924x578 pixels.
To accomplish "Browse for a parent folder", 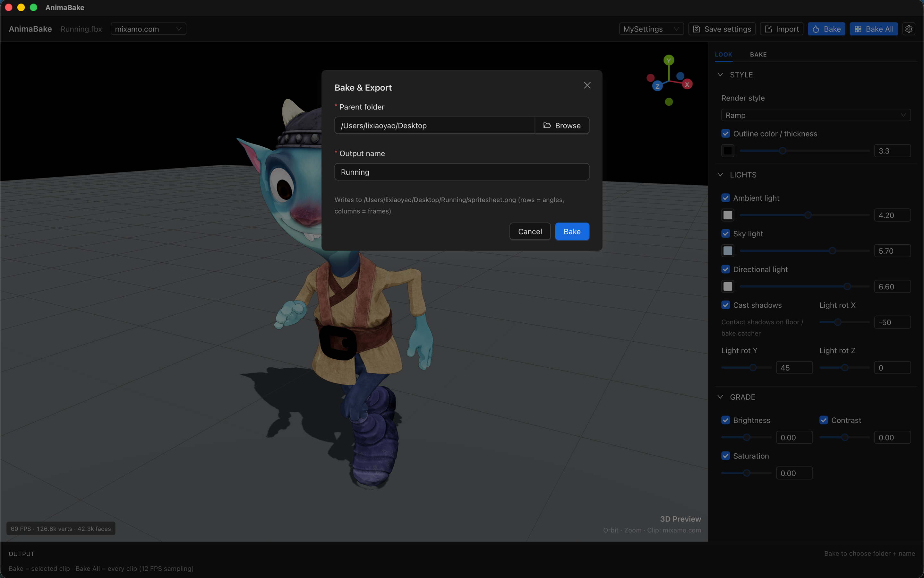I will coord(562,125).
